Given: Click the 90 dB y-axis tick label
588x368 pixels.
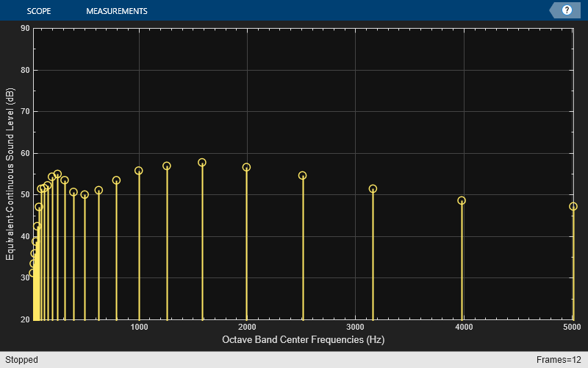Looking at the screenshot, I should pos(25,29).
